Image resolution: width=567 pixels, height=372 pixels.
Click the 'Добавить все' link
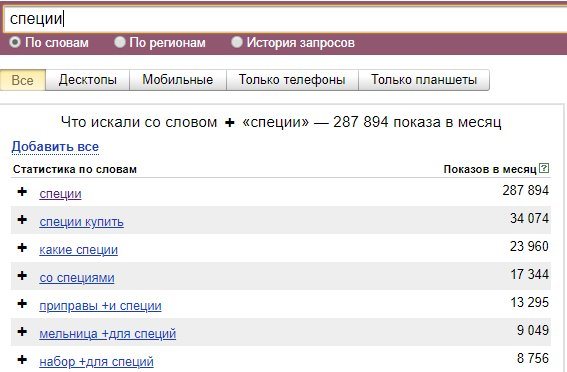point(55,147)
